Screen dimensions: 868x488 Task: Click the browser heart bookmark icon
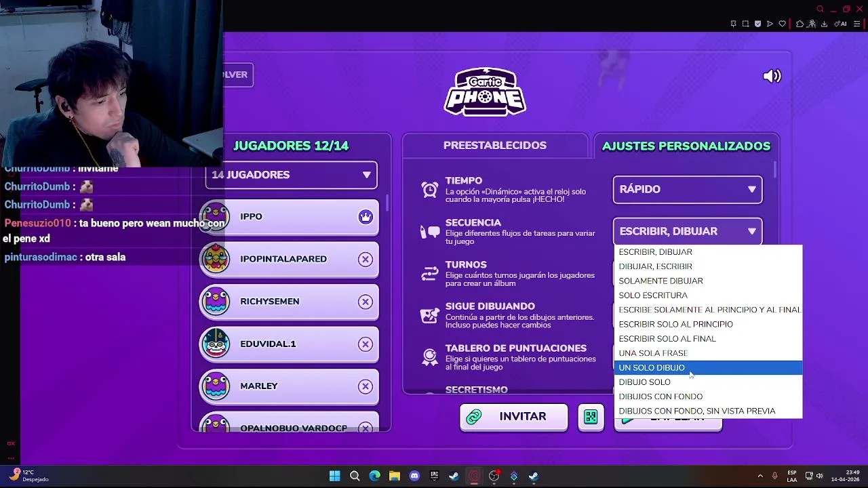[x=782, y=24]
